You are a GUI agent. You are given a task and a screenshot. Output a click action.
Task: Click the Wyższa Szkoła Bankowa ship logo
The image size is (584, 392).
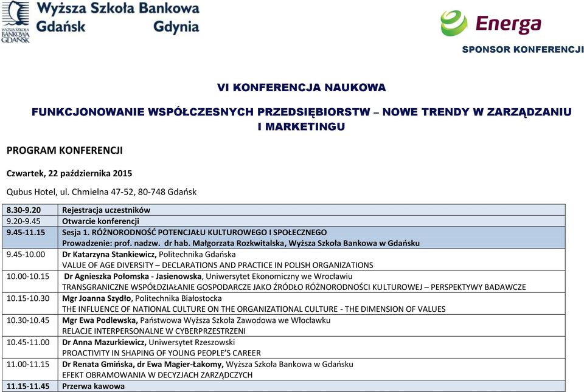pos(15,21)
